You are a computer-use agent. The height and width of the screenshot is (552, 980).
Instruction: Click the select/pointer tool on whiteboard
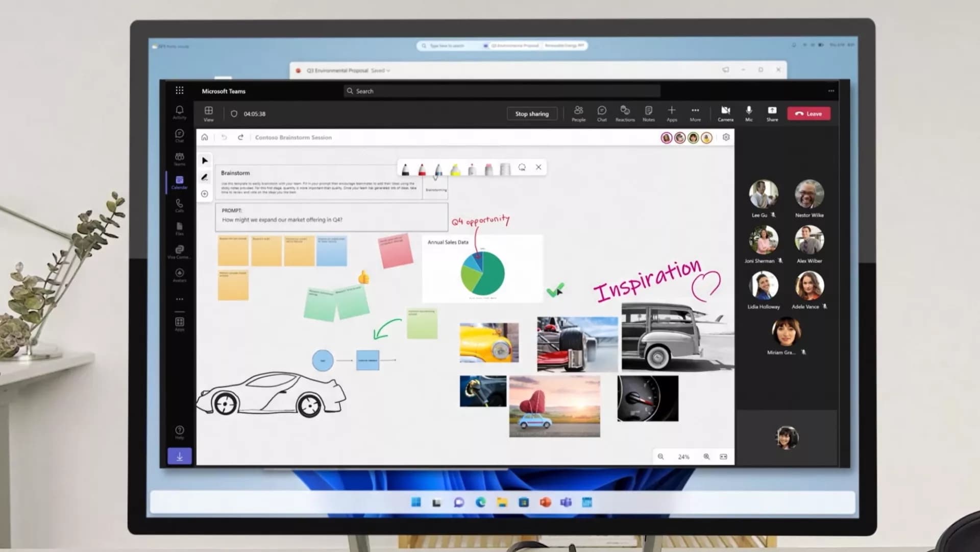(x=204, y=160)
